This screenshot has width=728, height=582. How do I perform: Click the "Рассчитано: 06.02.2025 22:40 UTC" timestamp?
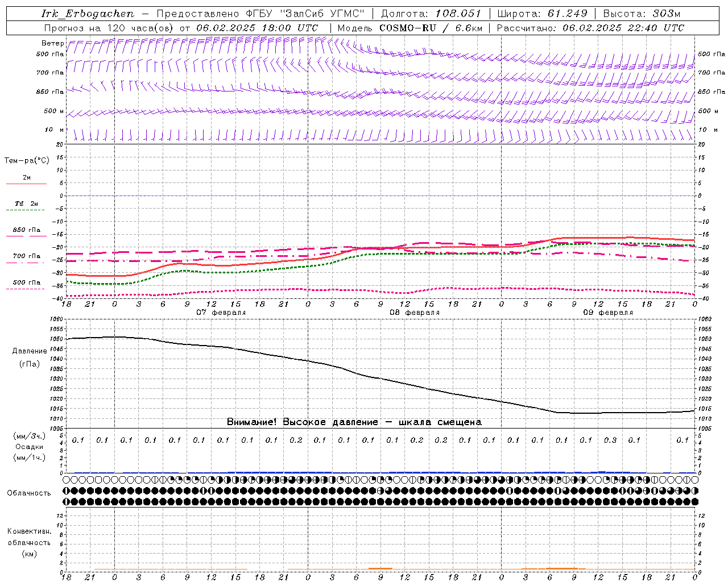pyautogui.click(x=590, y=28)
